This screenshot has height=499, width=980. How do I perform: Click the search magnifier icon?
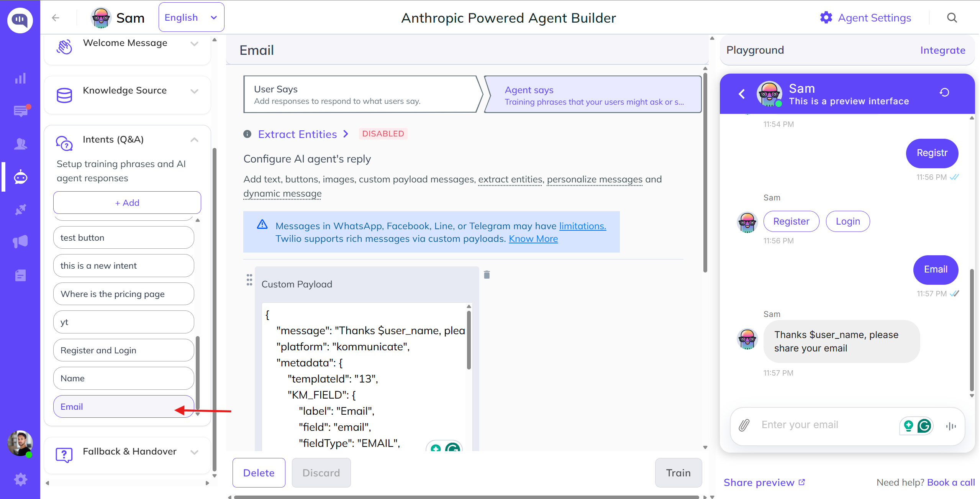tap(952, 18)
